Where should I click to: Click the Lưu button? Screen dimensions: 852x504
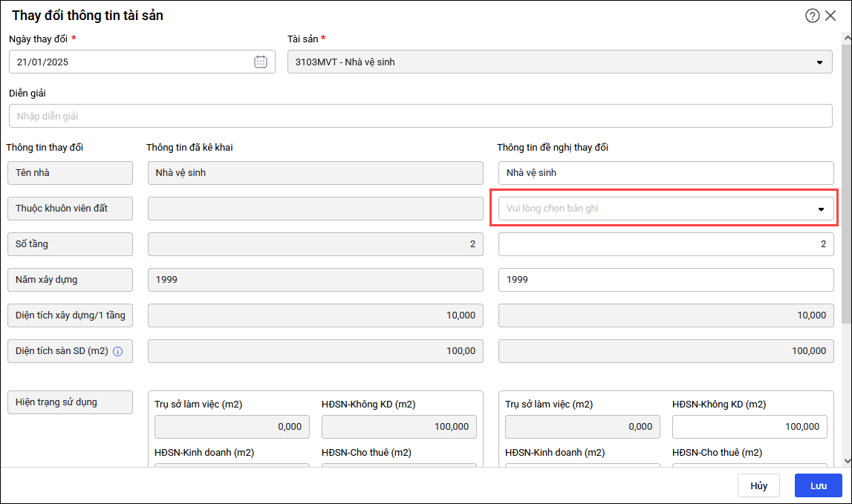pyautogui.click(x=818, y=485)
